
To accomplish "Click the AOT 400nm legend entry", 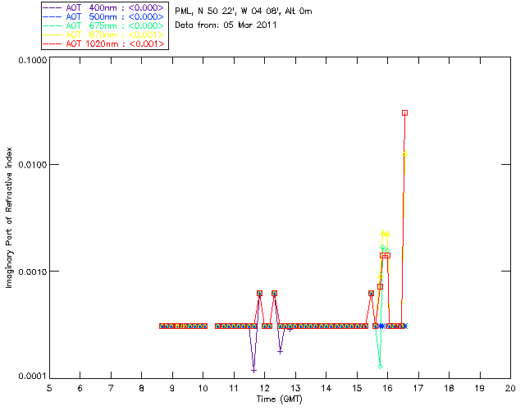I will coord(104,7).
